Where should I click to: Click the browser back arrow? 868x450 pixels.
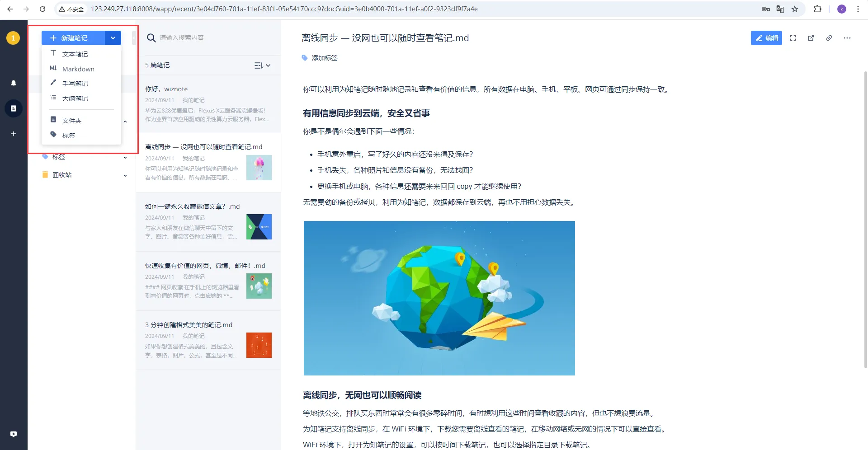[x=10, y=9]
